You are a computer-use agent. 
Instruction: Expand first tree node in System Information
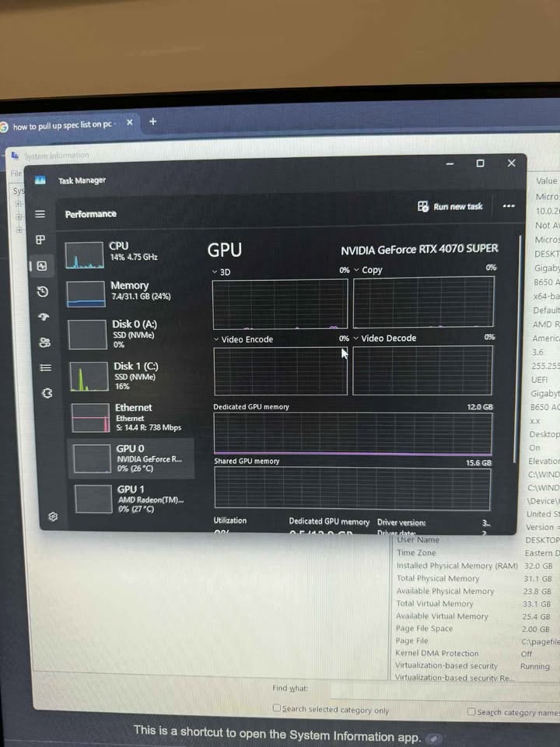coord(19,204)
